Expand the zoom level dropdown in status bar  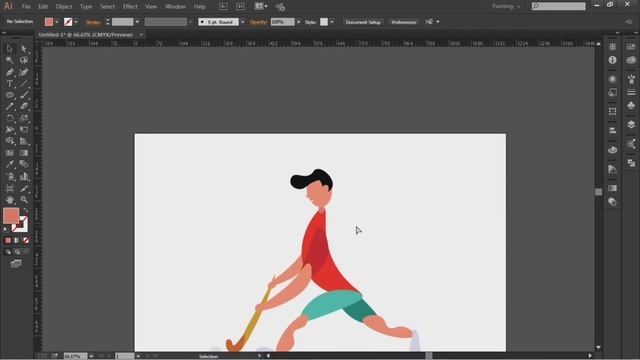[x=91, y=356]
